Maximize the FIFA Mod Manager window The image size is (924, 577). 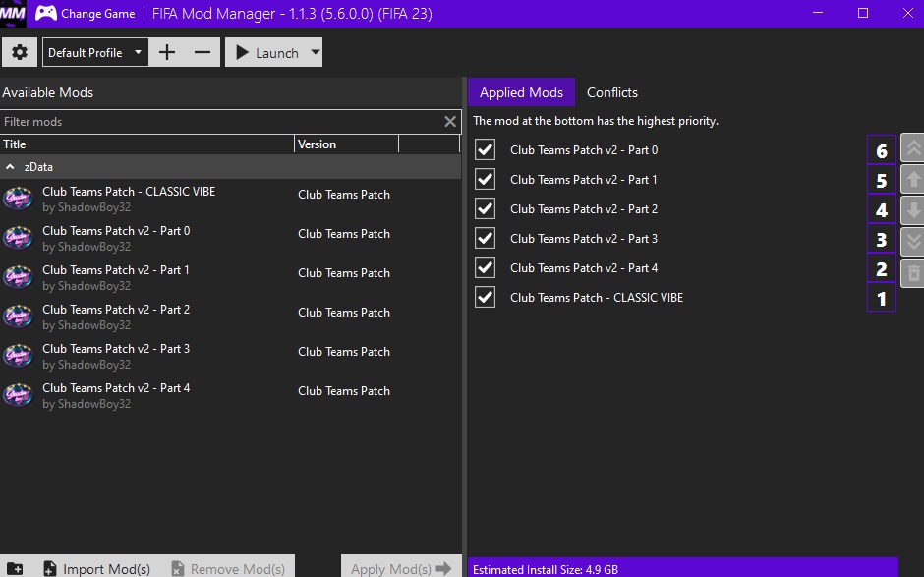863,13
